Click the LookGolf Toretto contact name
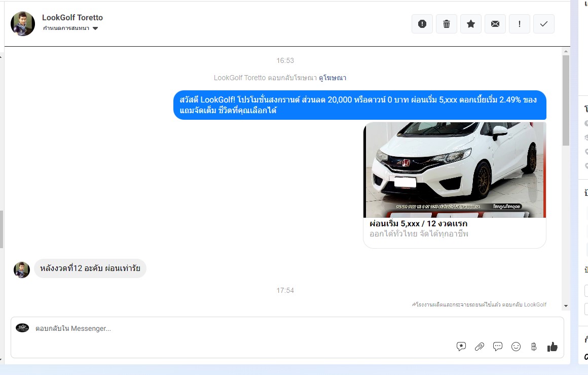The height and width of the screenshot is (375, 588). click(x=72, y=18)
